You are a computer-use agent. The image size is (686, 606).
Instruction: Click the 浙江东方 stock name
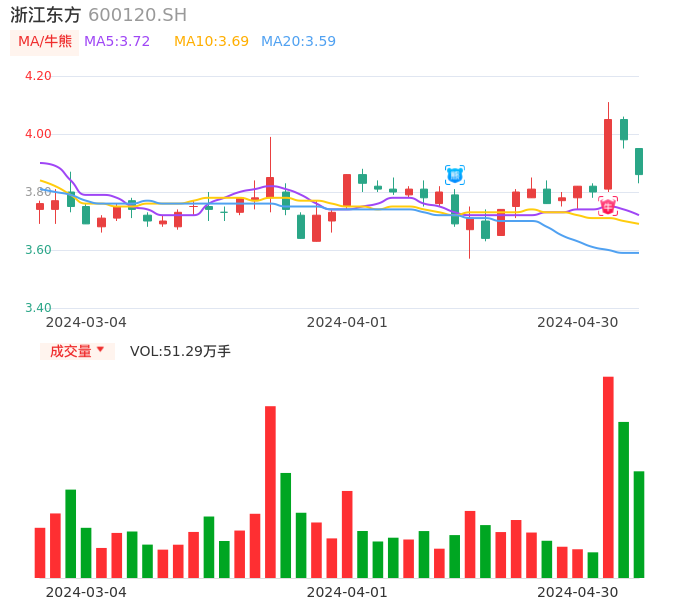click(x=46, y=15)
